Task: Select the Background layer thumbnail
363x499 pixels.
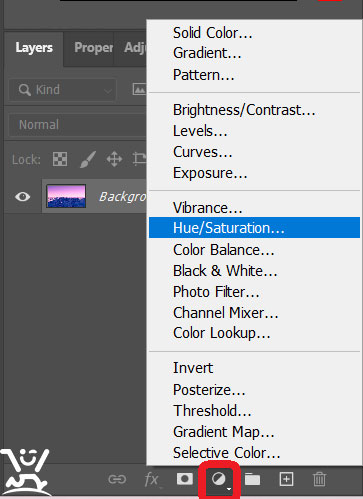Action: pyautogui.click(x=66, y=196)
